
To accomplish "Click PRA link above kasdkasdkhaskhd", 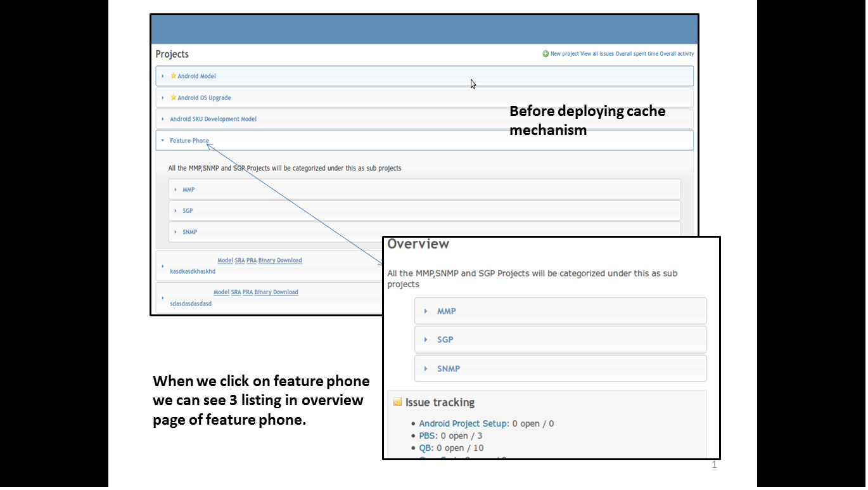I will 252,261.
